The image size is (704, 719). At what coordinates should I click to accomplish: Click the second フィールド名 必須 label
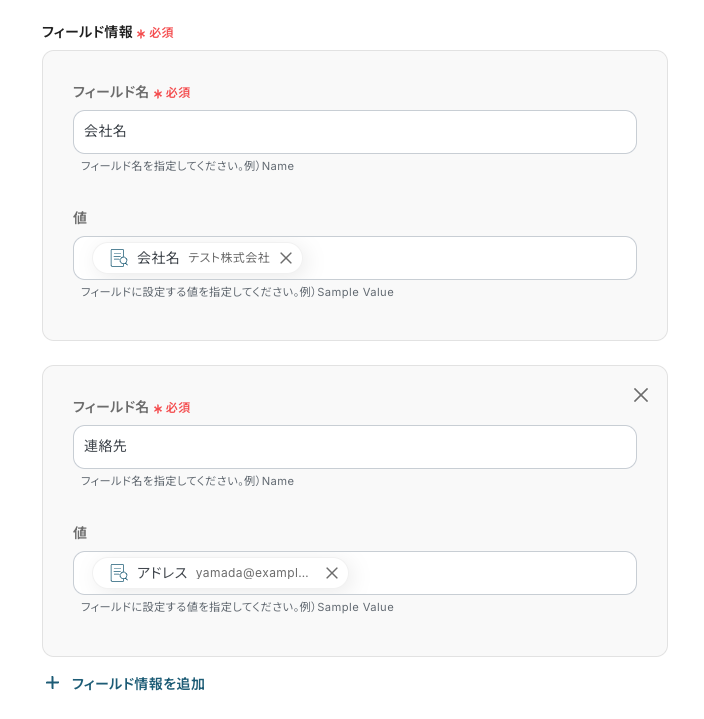(x=132, y=407)
